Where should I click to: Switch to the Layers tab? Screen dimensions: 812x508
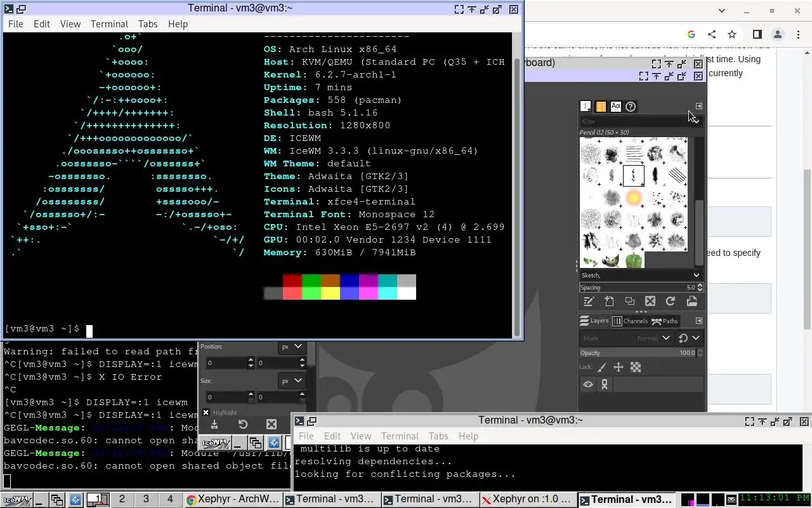click(x=594, y=321)
